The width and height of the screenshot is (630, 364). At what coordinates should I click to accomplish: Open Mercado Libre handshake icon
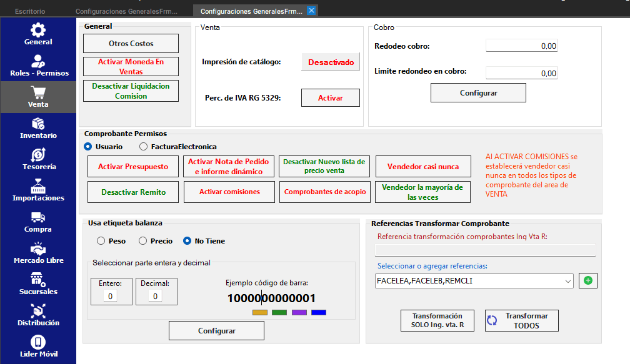[38, 248]
